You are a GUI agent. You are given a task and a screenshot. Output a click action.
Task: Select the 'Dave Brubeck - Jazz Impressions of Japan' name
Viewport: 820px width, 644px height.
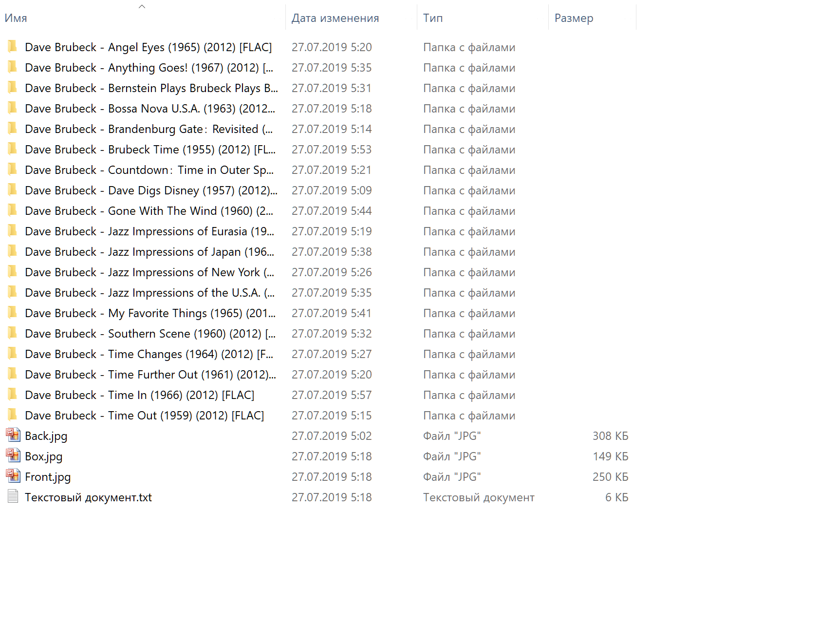[x=149, y=252]
